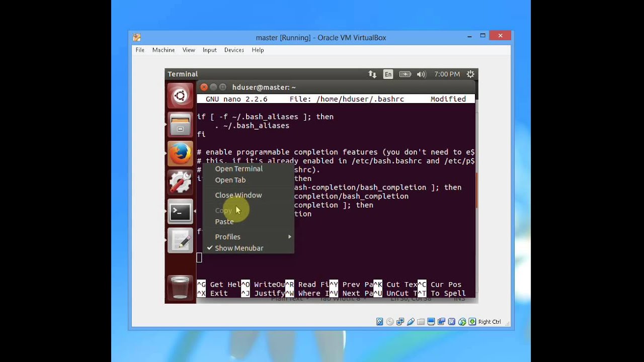Click 'Terminal' app name in top panel

coord(183,74)
